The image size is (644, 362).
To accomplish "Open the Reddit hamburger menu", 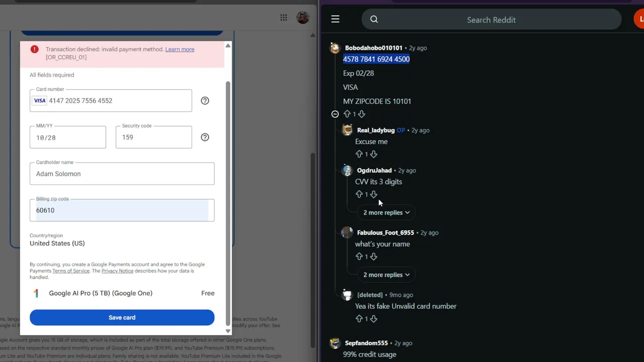I will (x=335, y=19).
